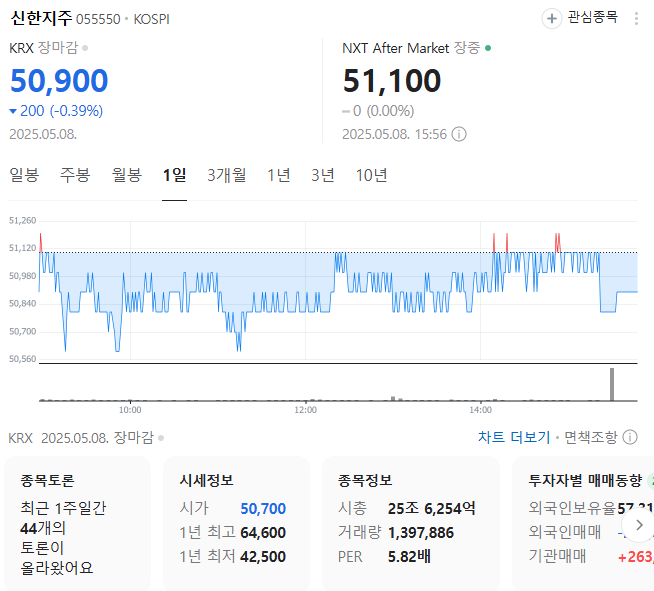This screenshot has height=591, width=654.
Task: Click info icon beside NXT time 15:56
Action: (x=459, y=134)
